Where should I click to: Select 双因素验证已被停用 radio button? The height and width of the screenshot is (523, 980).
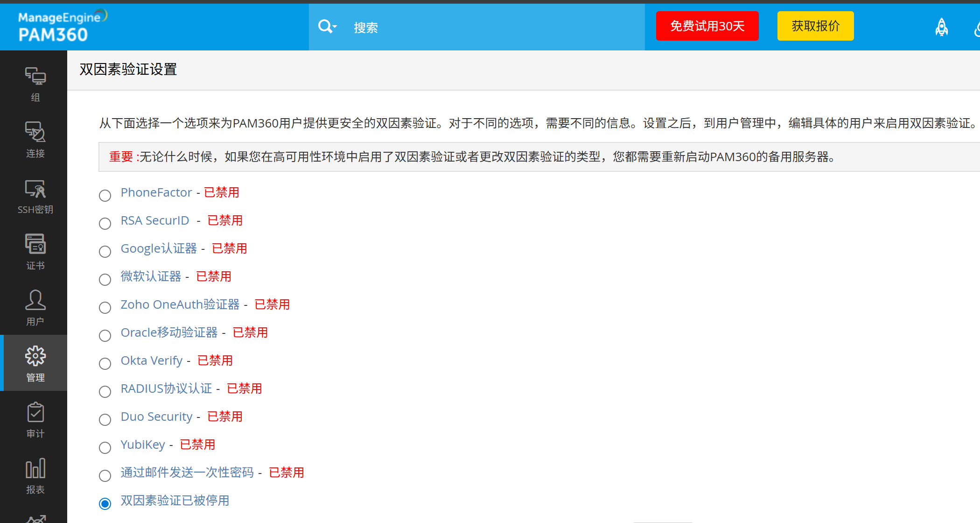(105, 503)
